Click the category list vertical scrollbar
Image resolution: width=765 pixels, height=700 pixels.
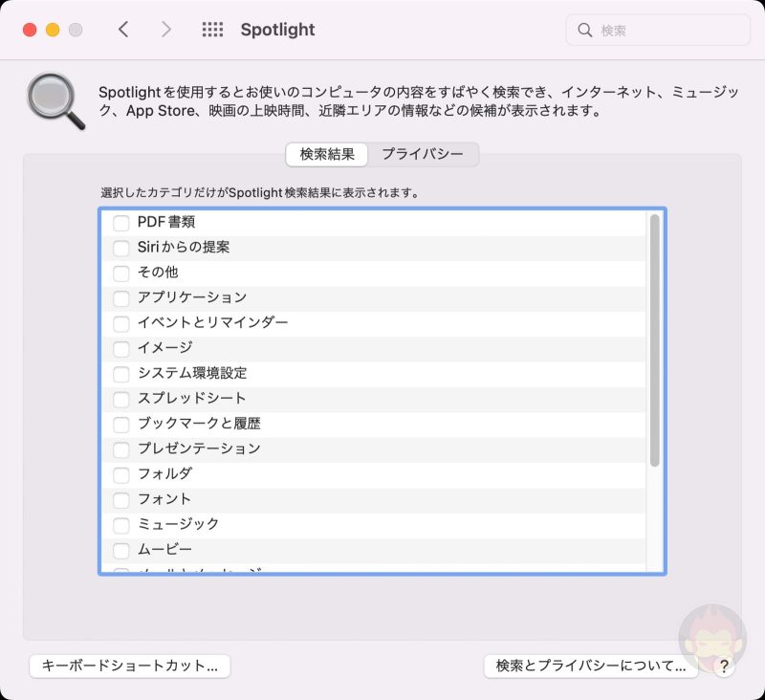pos(655,340)
